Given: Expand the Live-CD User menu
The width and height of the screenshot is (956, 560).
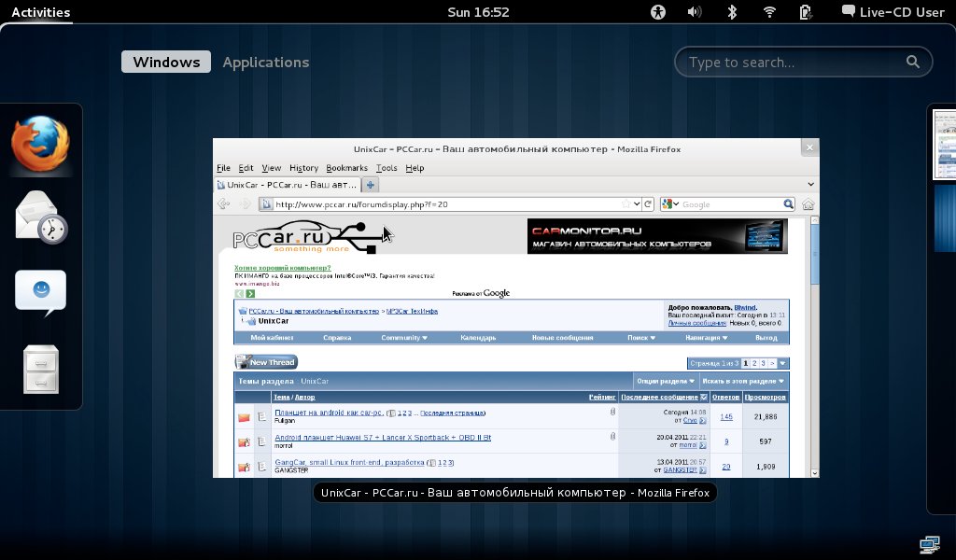Looking at the screenshot, I should tap(893, 12).
